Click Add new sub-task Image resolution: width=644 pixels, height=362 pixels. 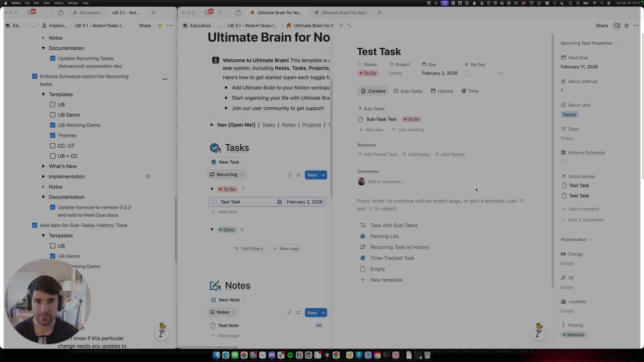pos(371,130)
